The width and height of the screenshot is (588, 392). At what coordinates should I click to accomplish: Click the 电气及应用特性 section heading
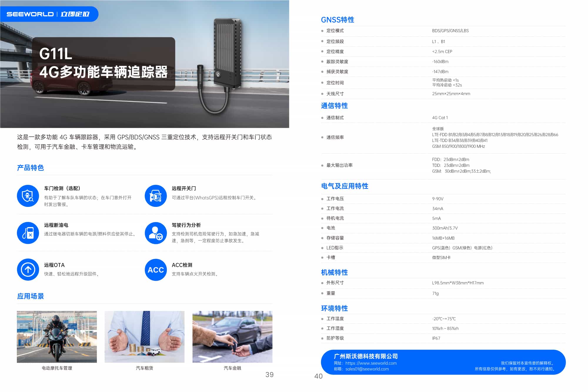tap(344, 186)
